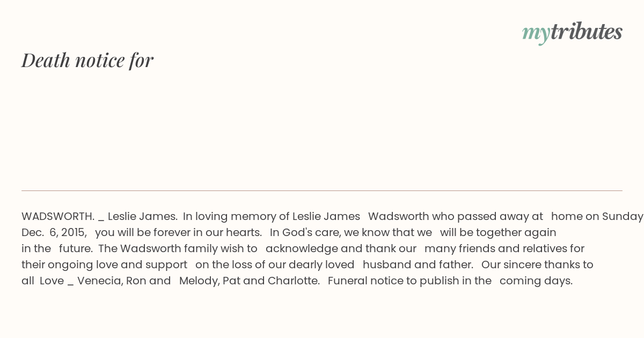Image resolution: width=644 pixels, height=338 pixels.
Task: Click "you will be forever in our hearts"
Action: [x=178, y=232]
